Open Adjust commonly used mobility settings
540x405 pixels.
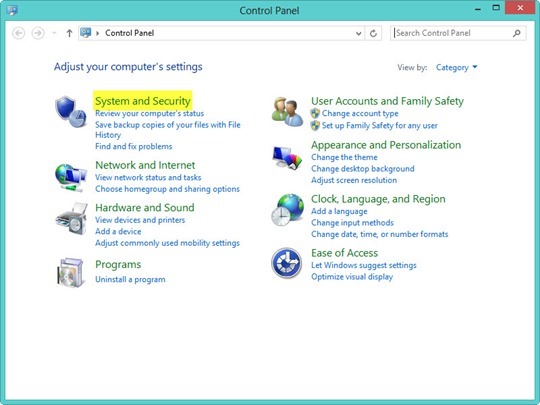(x=167, y=243)
